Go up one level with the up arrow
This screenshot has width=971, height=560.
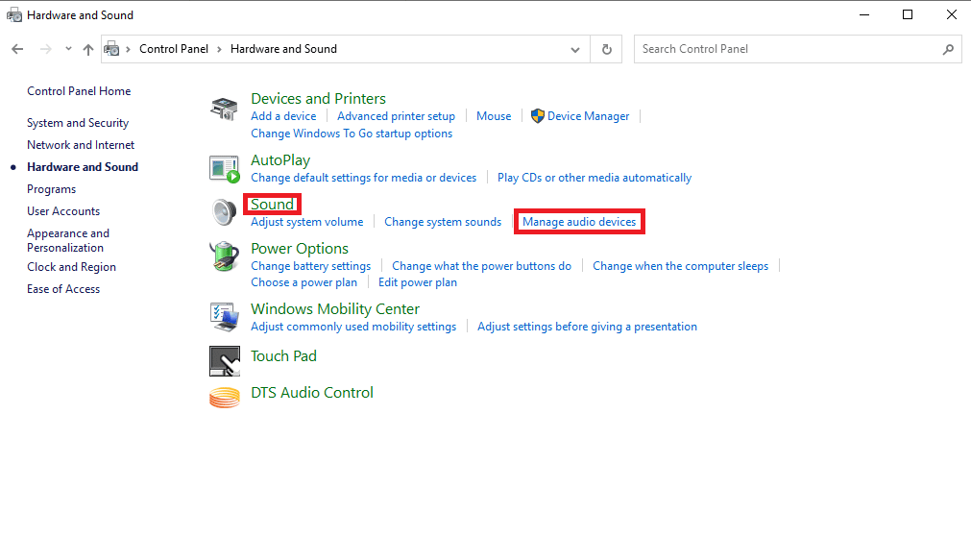tap(88, 49)
